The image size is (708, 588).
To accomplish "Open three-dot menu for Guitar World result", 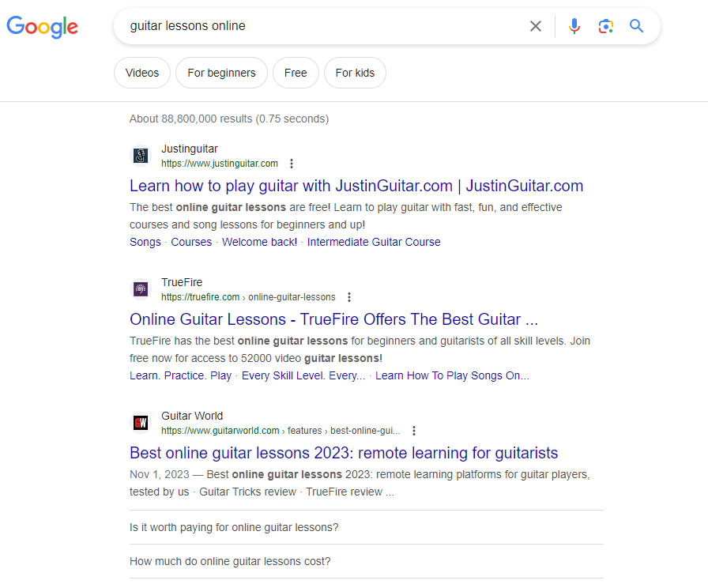I will point(414,431).
